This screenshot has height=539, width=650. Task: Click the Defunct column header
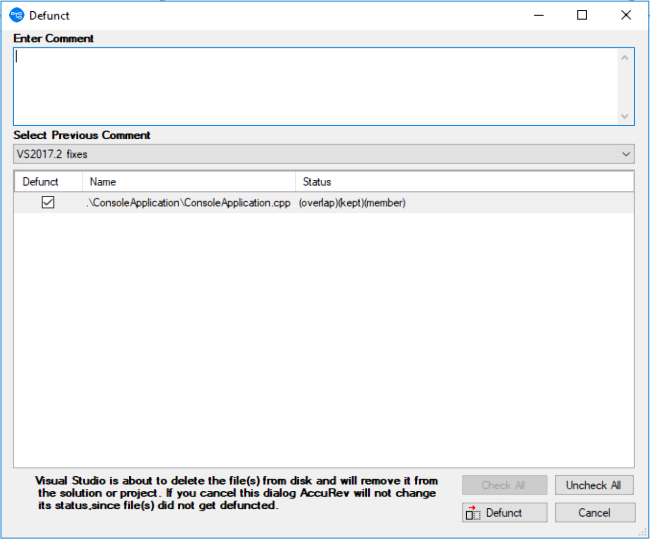coord(41,182)
